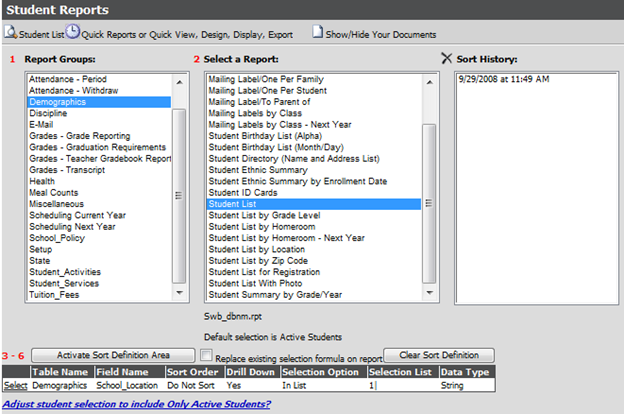Viewport: 625px width, 415px height.
Task: Select Miscellaneous report group
Action: click(99, 204)
